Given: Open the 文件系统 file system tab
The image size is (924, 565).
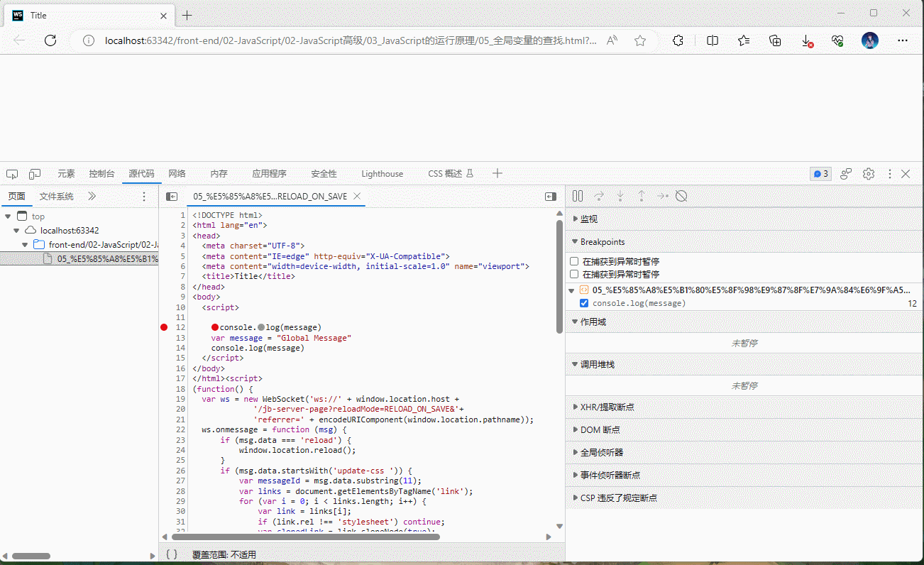Looking at the screenshot, I should [x=56, y=197].
